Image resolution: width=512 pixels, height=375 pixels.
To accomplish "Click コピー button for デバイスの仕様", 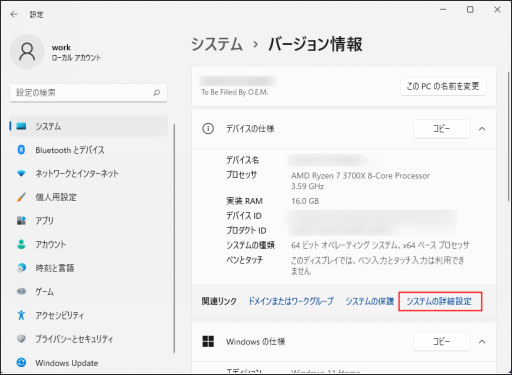I will click(441, 129).
